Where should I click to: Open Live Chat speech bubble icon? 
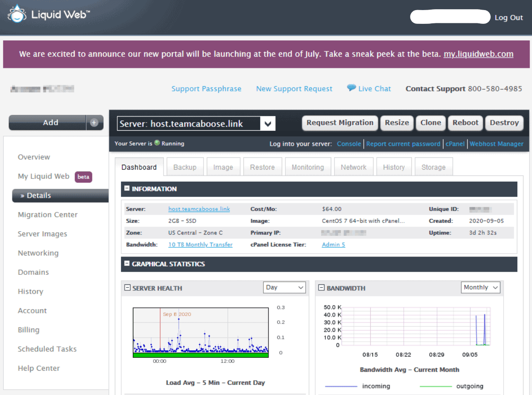point(351,88)
